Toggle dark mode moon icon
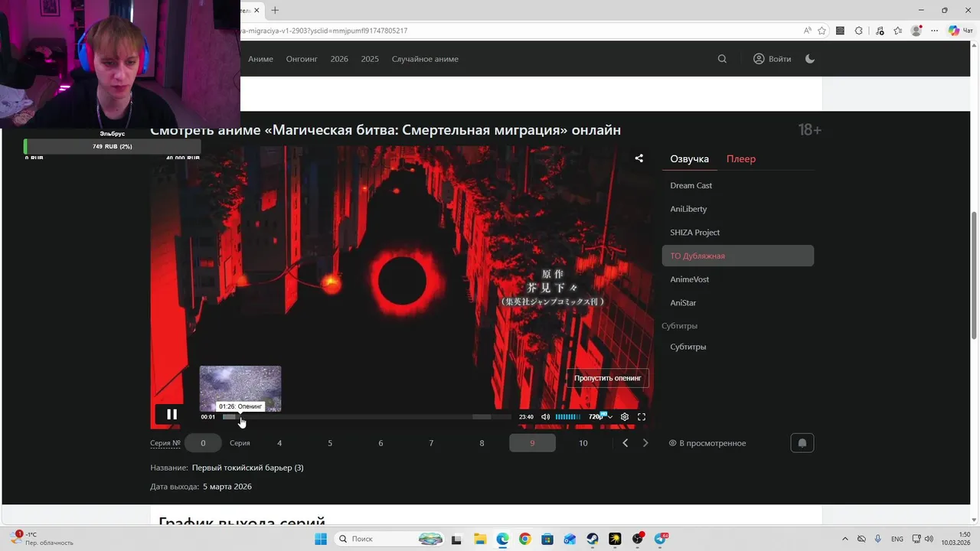The image size is (980, 551). pyautogui.click(x=810, y=59)
